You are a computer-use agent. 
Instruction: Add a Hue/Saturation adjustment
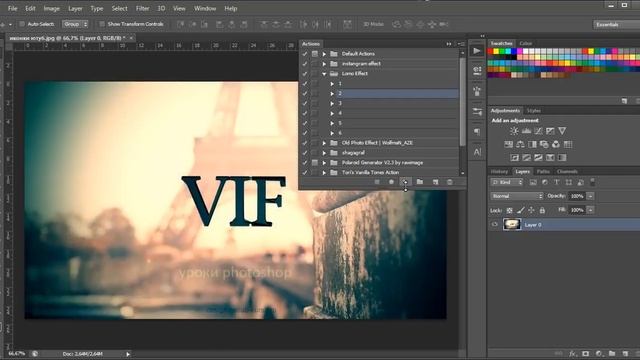click(509, 144)
